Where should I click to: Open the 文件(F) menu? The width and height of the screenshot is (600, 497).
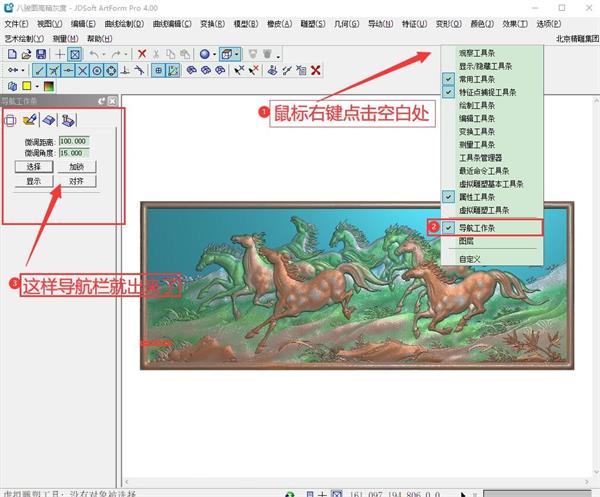16,24
